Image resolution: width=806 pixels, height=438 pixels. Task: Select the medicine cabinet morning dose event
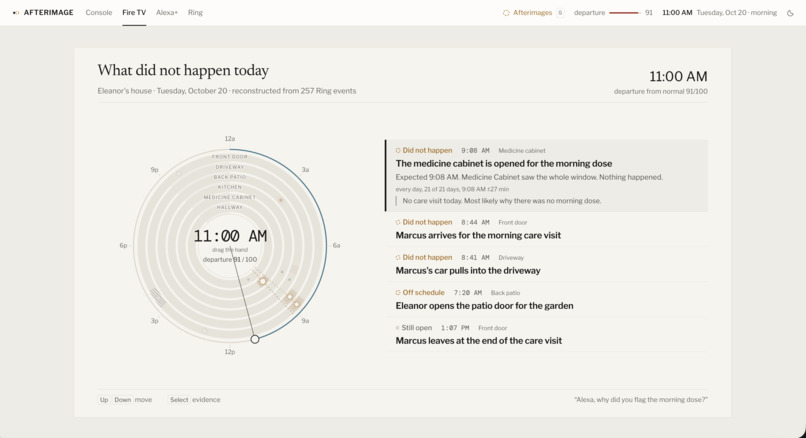point(546,176)
